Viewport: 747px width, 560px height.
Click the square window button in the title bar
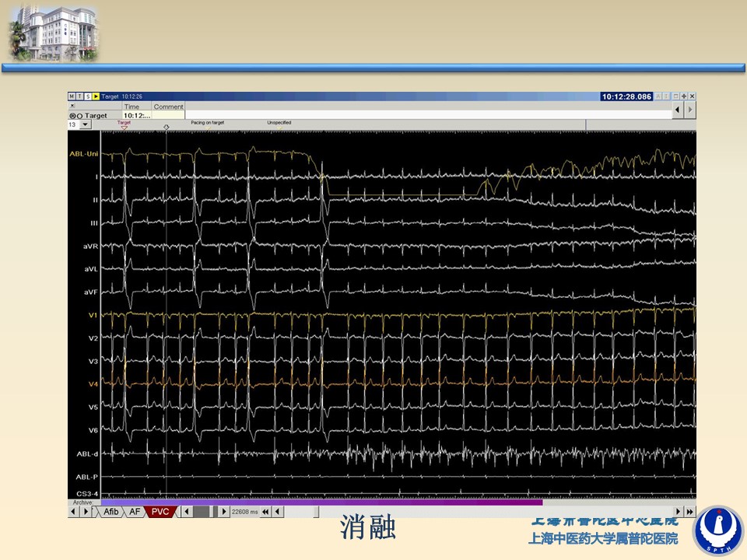click(676, 96)
